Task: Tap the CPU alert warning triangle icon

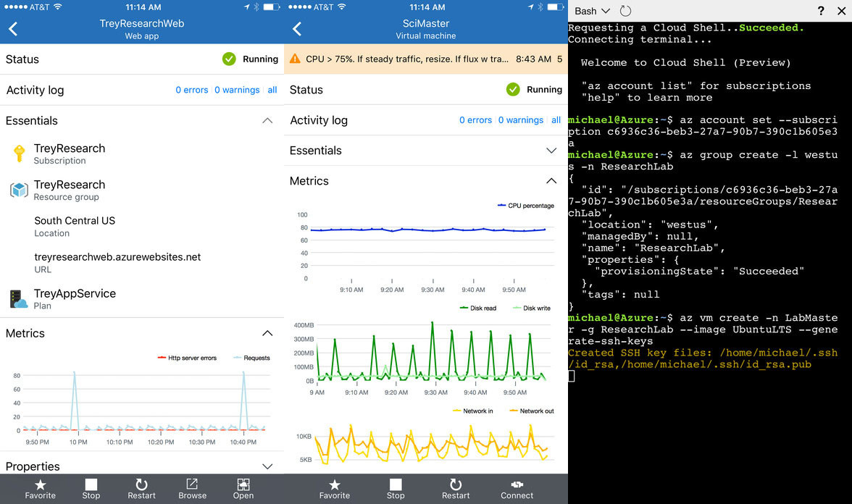Action: click(x=295, y=59)
